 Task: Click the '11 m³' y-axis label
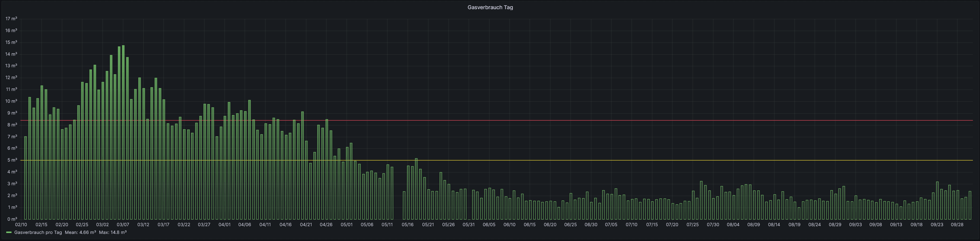12,89
